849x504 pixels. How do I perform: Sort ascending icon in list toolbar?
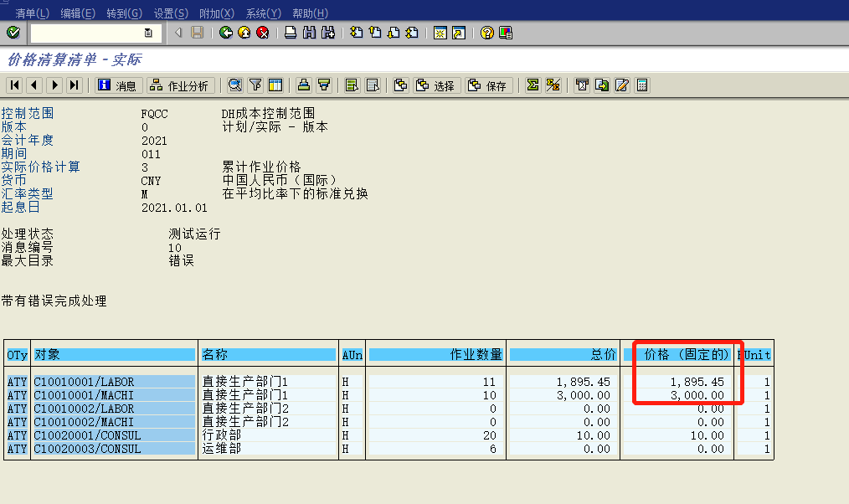click(304, 85)
